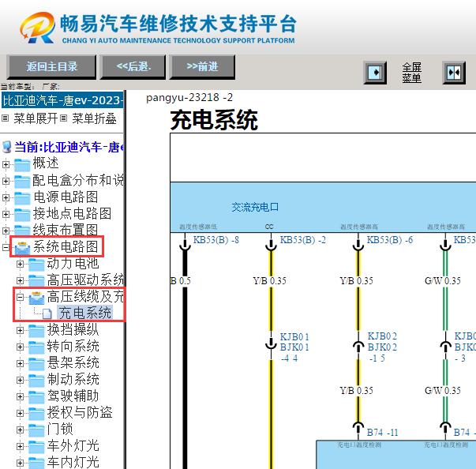Expand the 概述 folder plus box
Image resolution: width=476 pixels, height=469 pixels.
[x=6, y=164]
